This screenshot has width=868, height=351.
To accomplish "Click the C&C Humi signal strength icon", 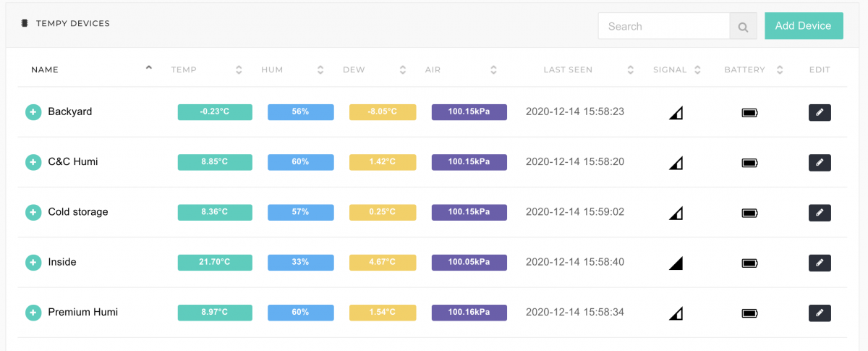I will coord(676,163).
